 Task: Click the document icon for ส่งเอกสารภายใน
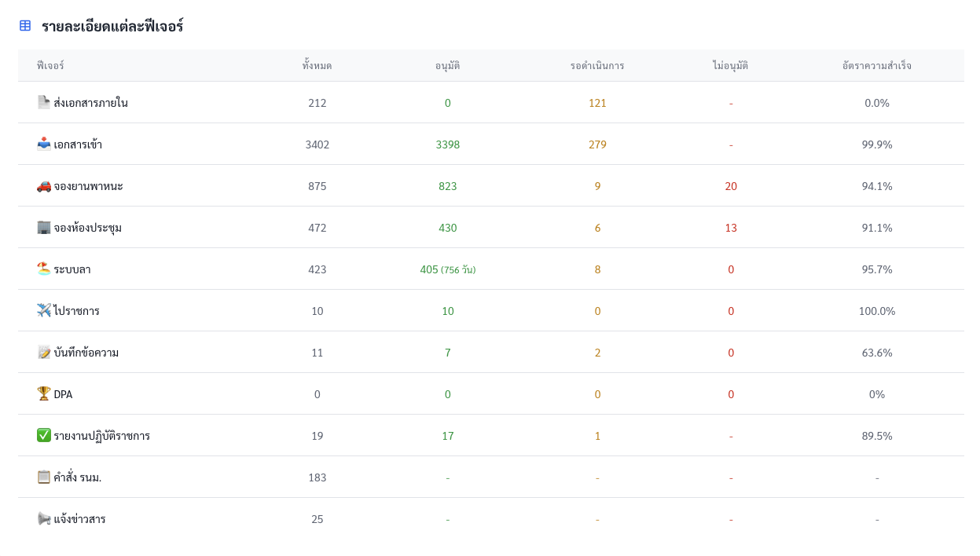coord(44,102)
